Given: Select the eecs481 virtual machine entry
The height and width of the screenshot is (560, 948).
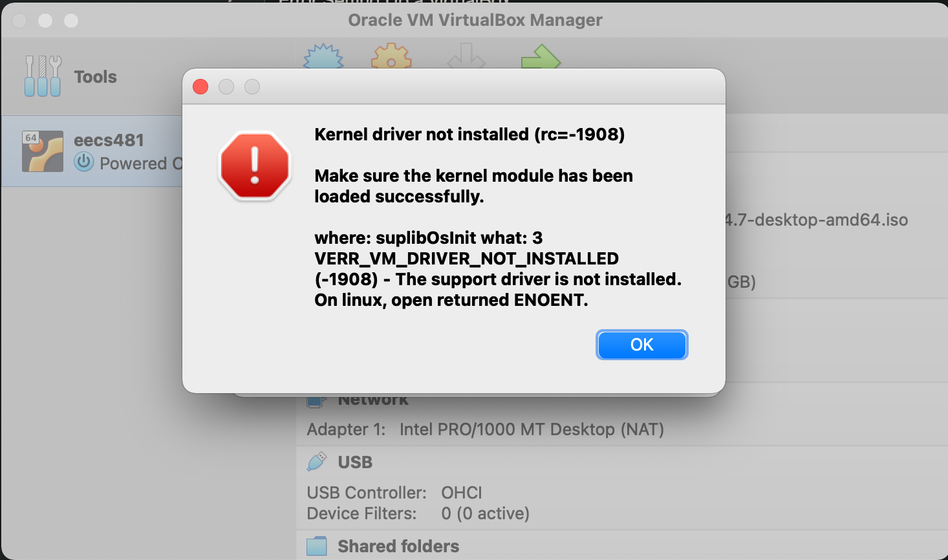Looking at the screenshot, I should (x=92, y=151).
